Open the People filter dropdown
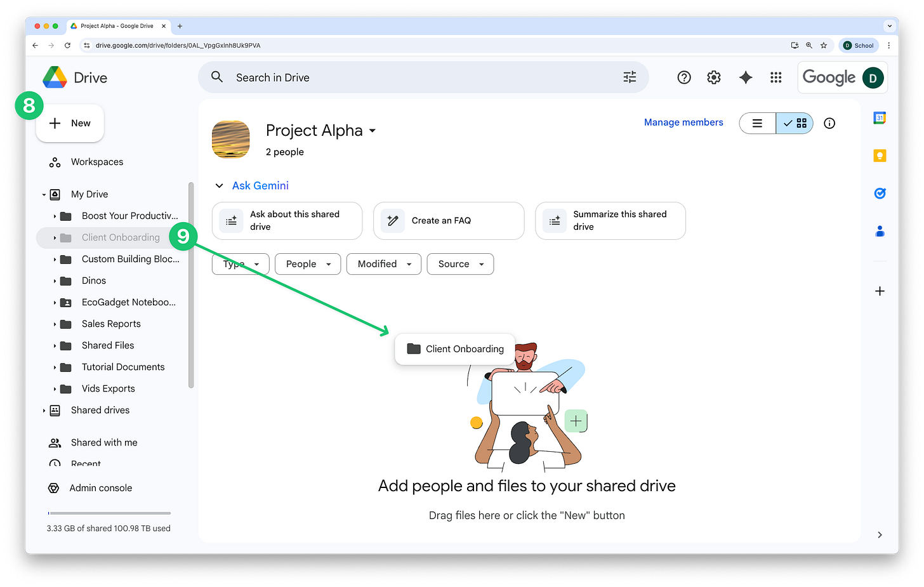924x587 pixels. click(308, 264)
